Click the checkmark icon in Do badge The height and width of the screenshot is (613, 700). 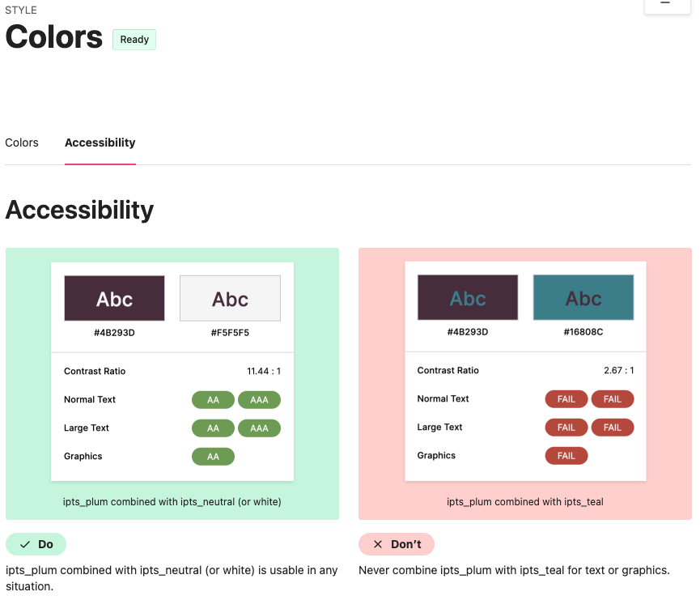25,544
